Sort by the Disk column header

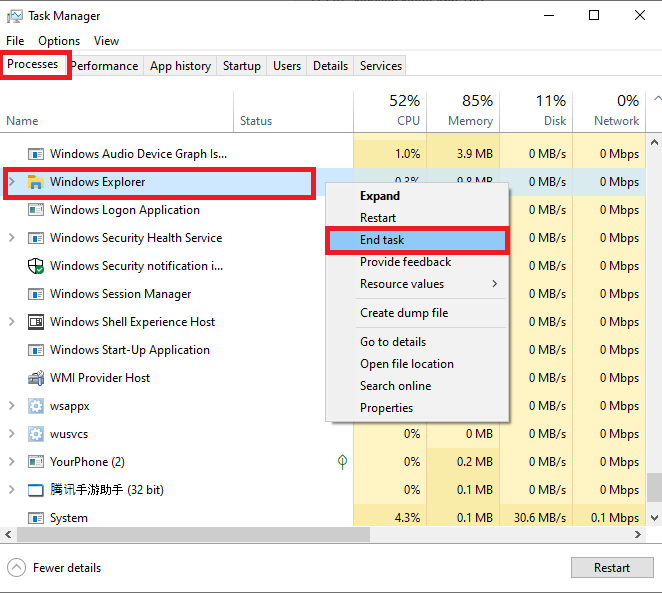click(x=536, y=111)
